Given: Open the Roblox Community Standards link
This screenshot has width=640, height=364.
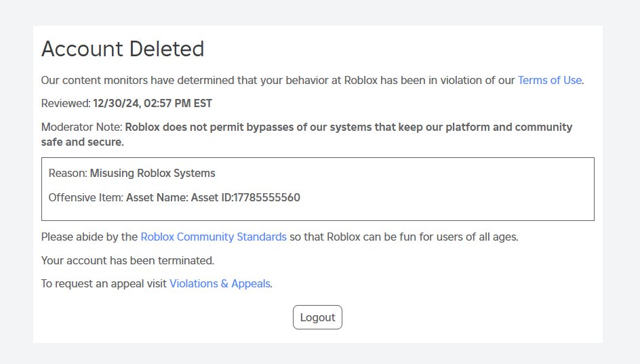Looking at the screenshot, I should (x=214, y=237).
